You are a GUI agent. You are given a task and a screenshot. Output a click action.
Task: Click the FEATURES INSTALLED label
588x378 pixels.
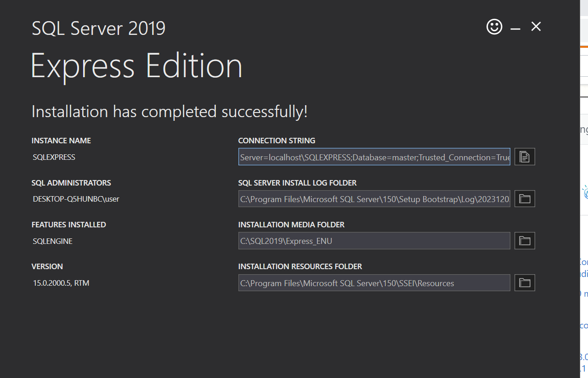(68, 225)
